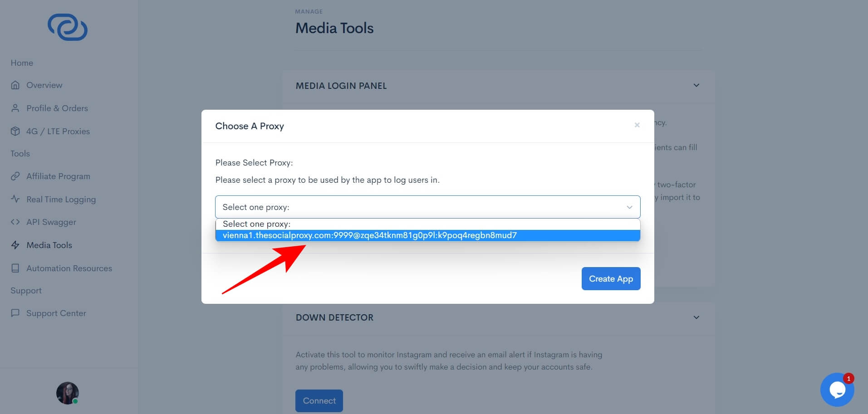Open the Overview page icon
The height and width of the screenshot is (414, 868).
pos(15,85)
